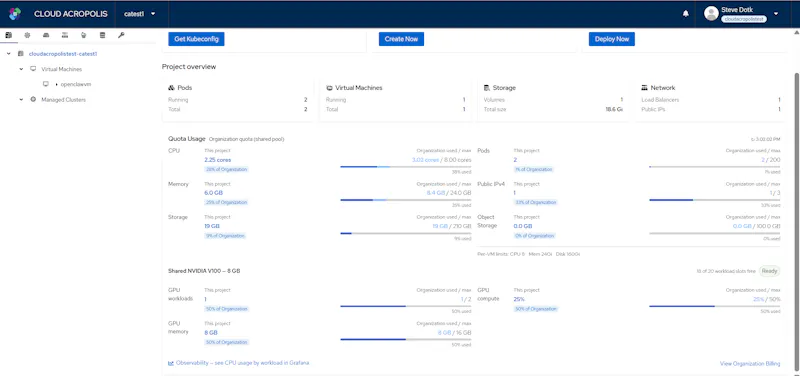
Task: Click the Steve Dotk user avatar
Action: click(711, 14)
